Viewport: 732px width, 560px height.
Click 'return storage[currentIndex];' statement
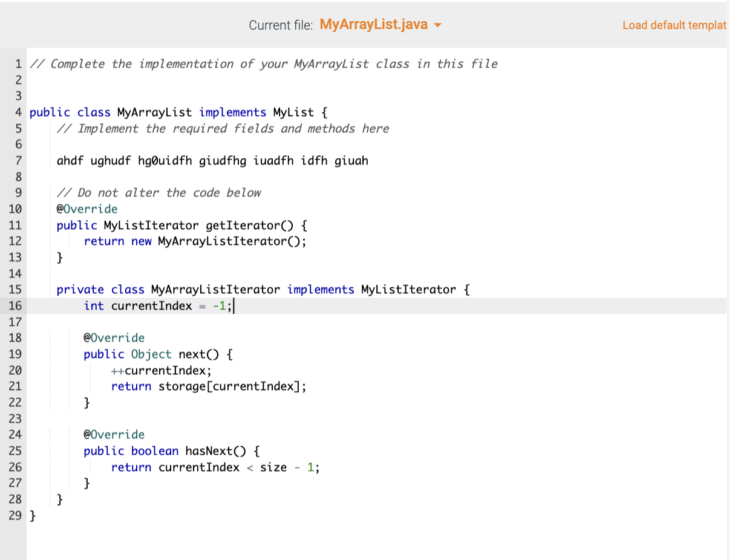pos(209,386)
